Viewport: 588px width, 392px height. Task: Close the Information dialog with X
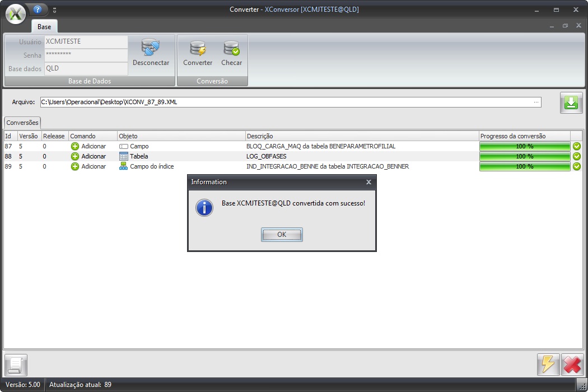tap(368, 182)
